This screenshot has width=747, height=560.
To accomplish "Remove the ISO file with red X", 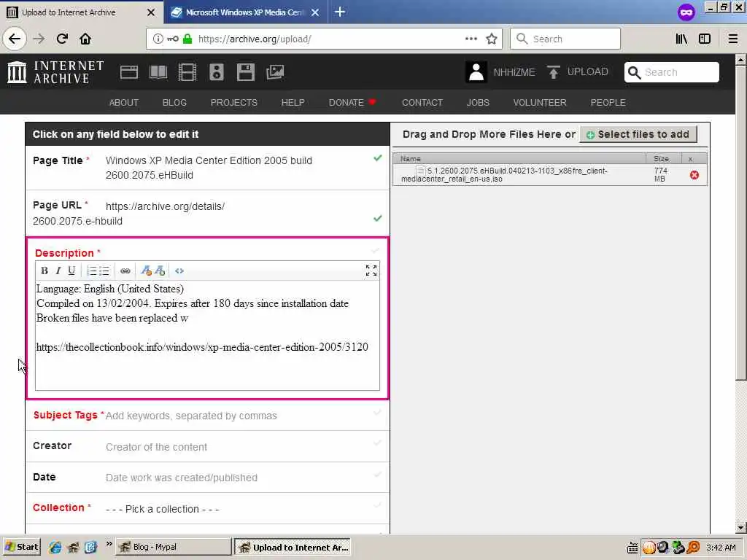I will point(694,175).
